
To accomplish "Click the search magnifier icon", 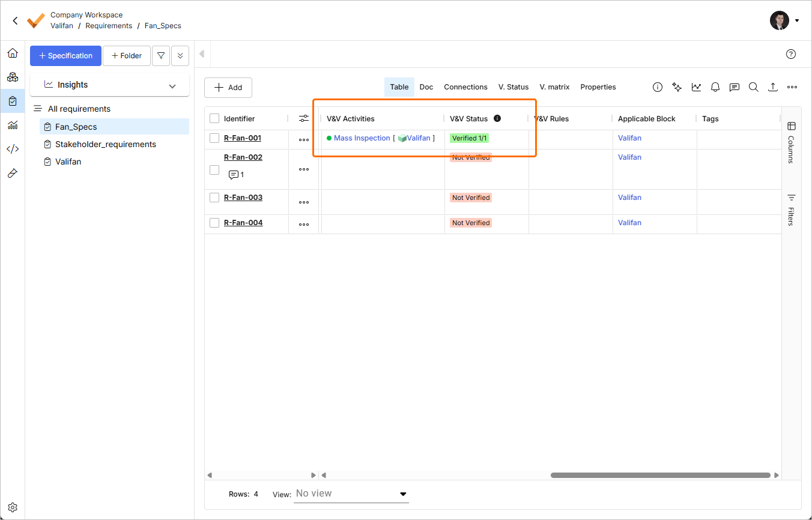I will coord(754,87).
